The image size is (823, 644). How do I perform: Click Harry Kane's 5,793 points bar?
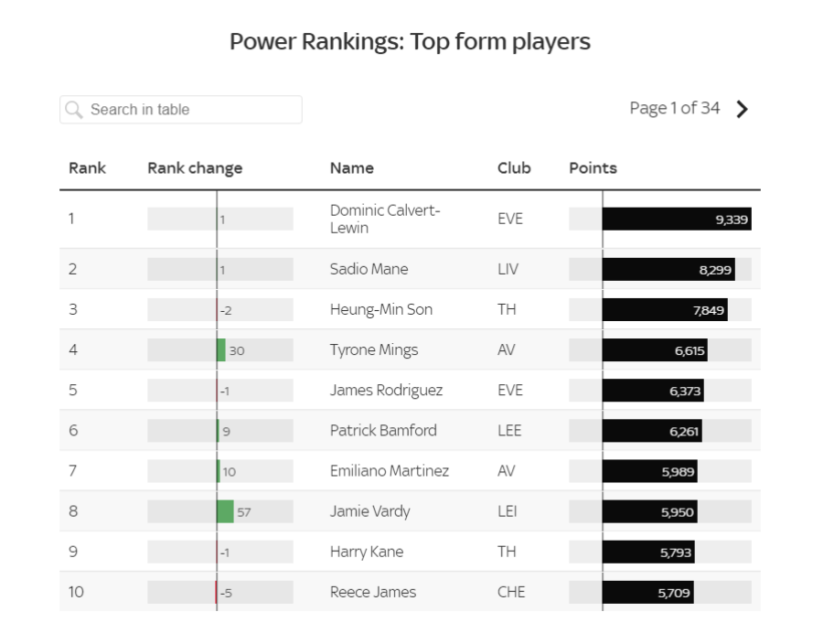coord(648,552)
